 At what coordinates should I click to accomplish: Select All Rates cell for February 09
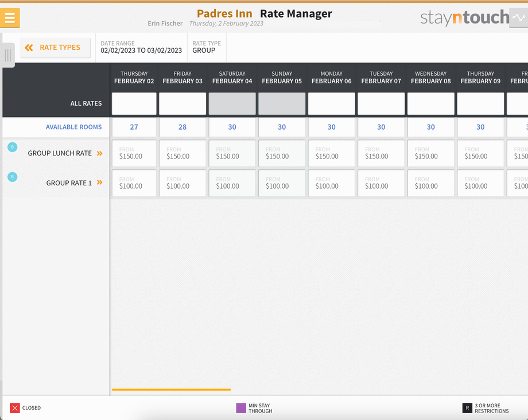click(x=480, y=104)
